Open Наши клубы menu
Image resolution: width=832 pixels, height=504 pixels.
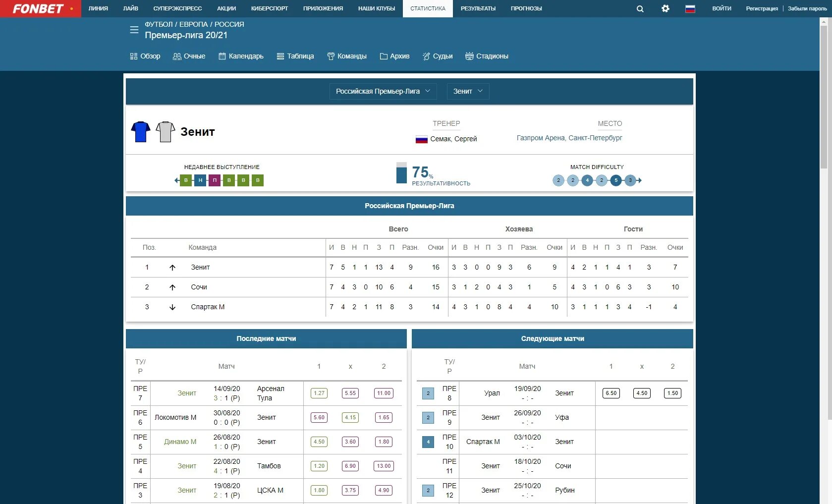click(x=377, y=8)
